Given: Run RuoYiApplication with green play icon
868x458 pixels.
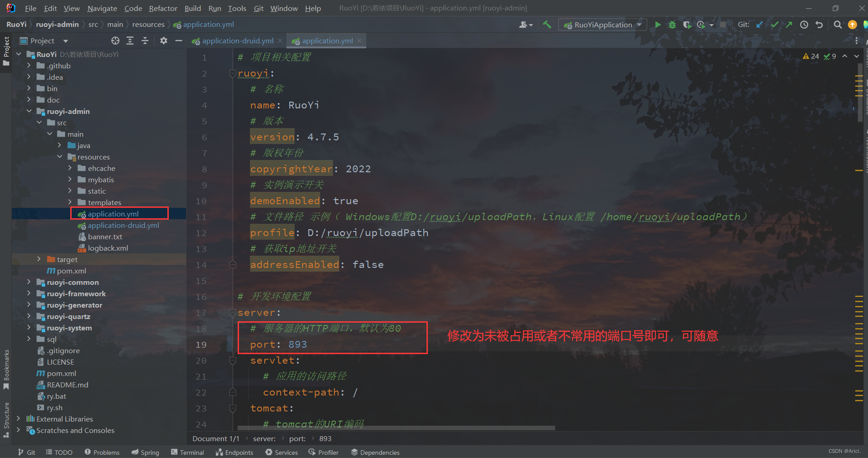Looking at the screenshot, I should pos(658,25).
